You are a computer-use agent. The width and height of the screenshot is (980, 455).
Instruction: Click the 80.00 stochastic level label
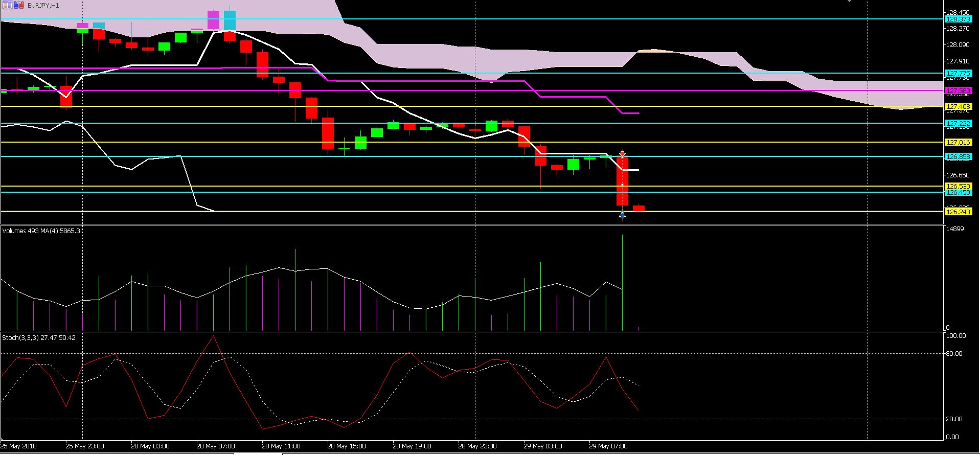[954, 354]
